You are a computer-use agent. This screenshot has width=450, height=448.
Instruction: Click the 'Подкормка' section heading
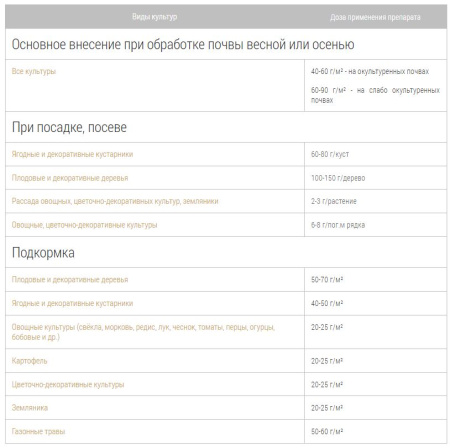(x=43, y=253)
